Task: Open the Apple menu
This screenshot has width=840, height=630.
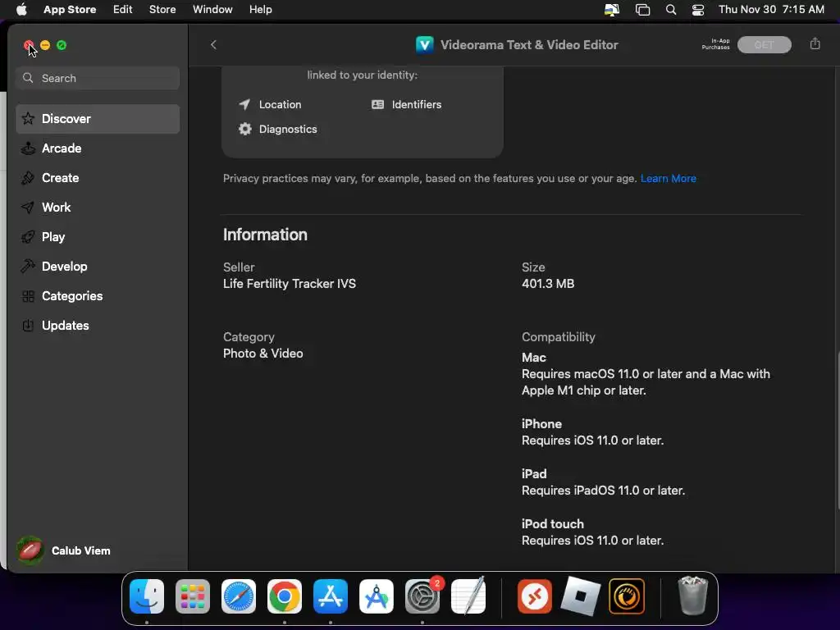Action: 21,9
